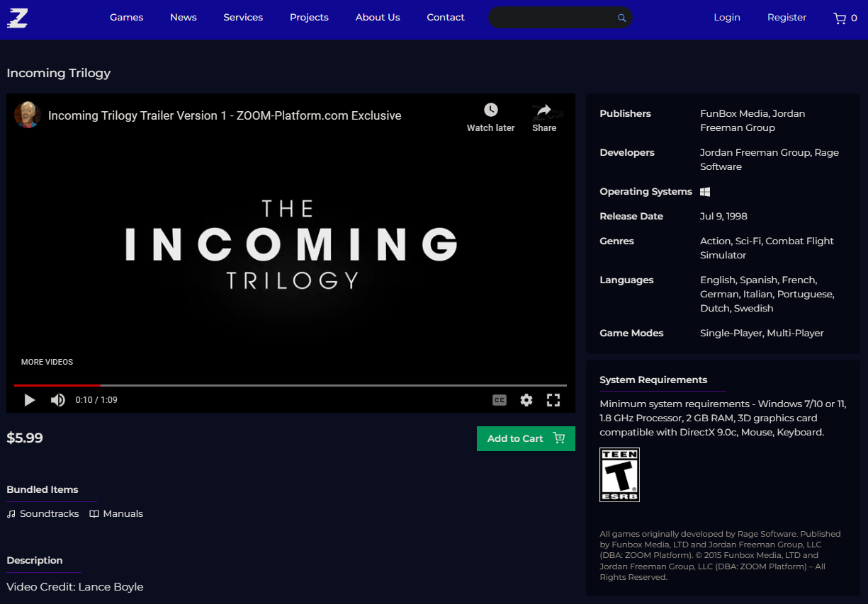Click the release date Jul 9, 1998
868x604 pixels.
click(723, 216)
